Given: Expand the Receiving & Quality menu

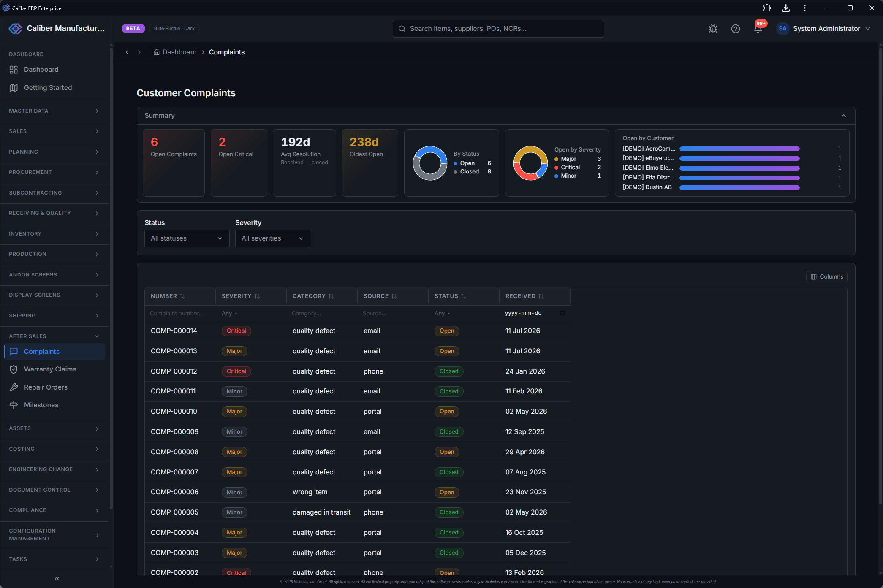Looking at the screenshot, I should tap(54, 213).
